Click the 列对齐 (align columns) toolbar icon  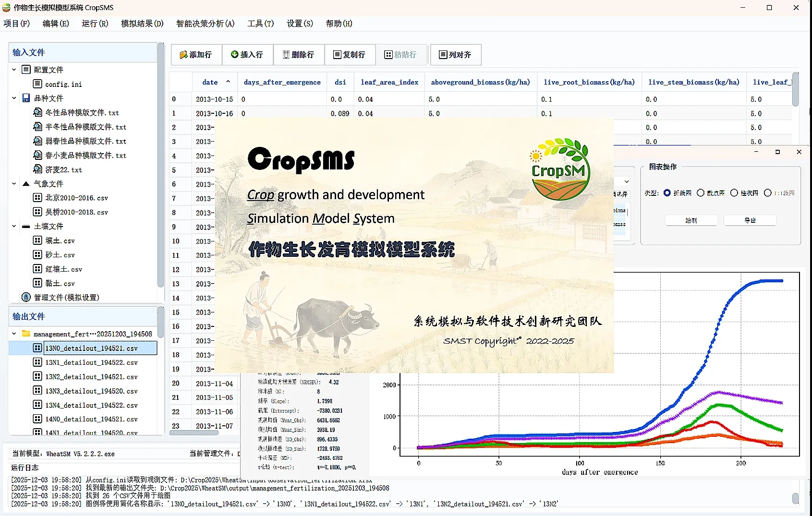(x=443, y=55)
